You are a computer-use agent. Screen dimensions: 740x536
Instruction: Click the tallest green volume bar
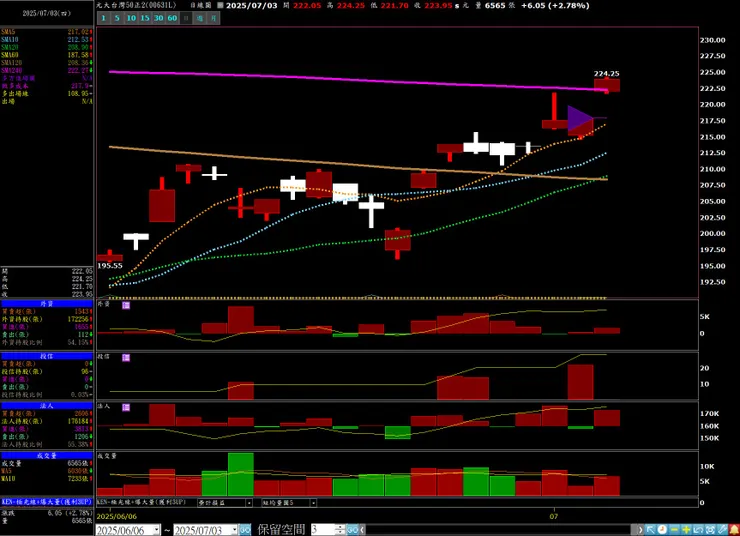click(241, 474)
